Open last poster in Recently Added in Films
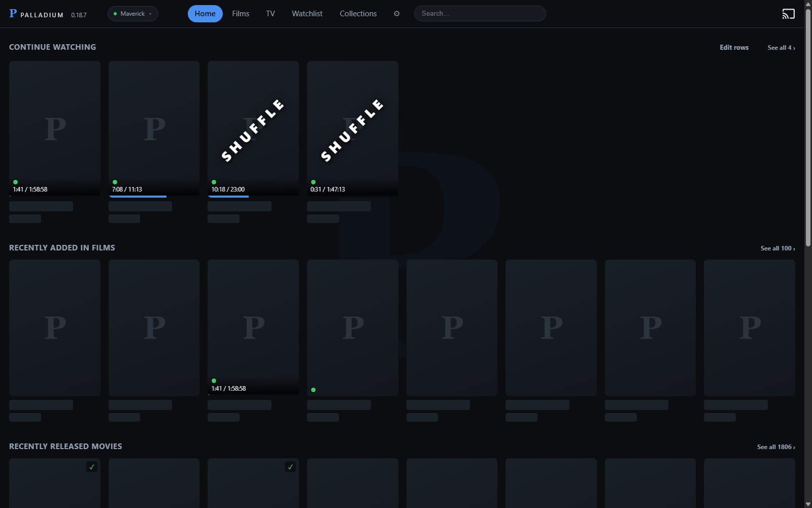Image resolution: width=812 pixels, height=508 pixels. [x=750, y=328]
